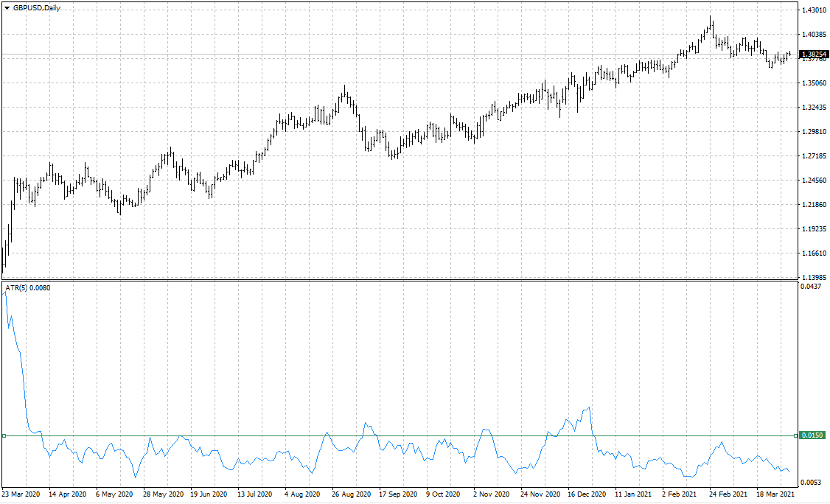Click the 1.43010 price axis value
The height and width of the screenshot is (504, 830).
814,10
